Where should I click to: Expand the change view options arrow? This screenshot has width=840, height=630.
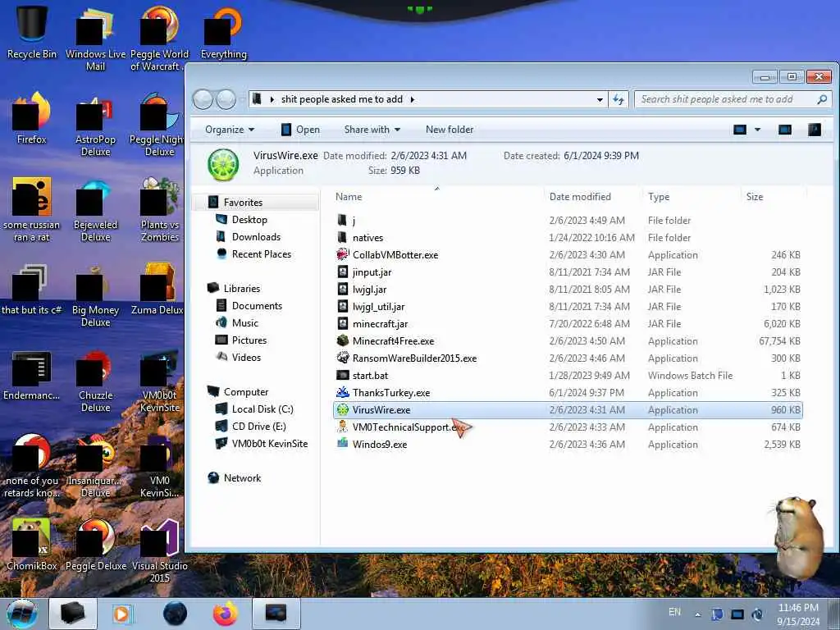tap(757, 130)
